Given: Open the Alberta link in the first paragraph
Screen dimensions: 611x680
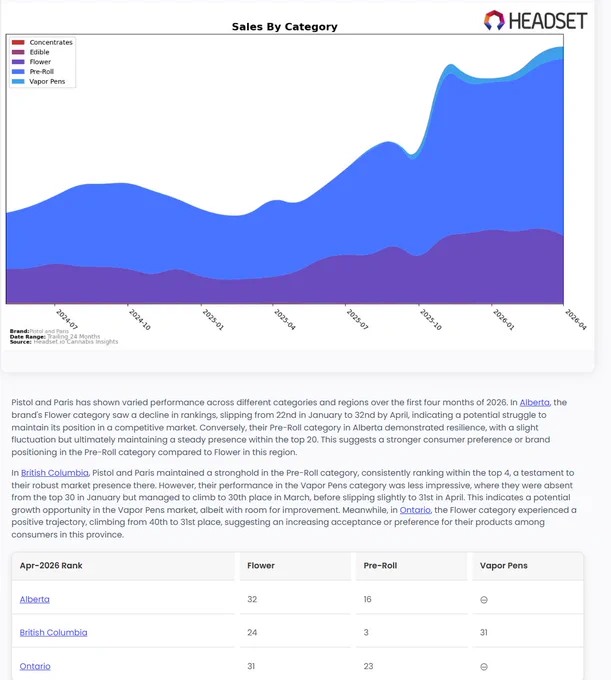Looking at the screenshot, I should click(534, 402).
